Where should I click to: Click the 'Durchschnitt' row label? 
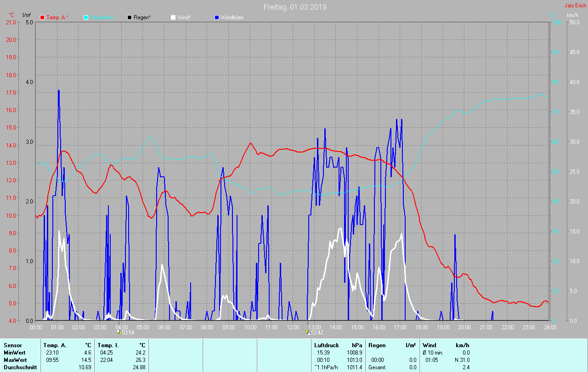point(19,367)
